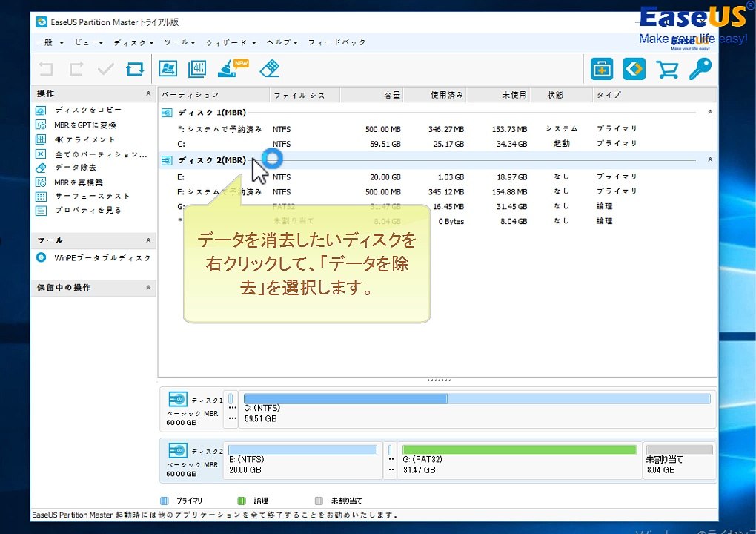
Task: Select the F: システムで予約済み row
Action: point(437,191)
